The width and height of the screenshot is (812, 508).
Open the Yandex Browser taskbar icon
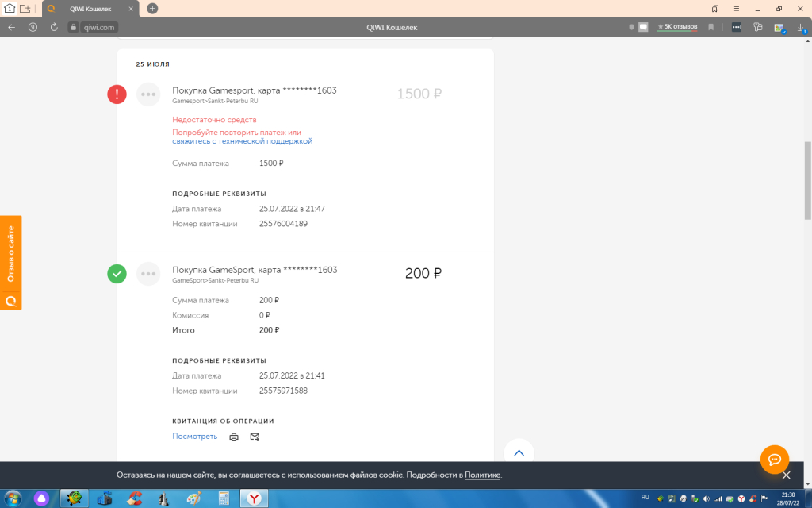click(254, 498)
